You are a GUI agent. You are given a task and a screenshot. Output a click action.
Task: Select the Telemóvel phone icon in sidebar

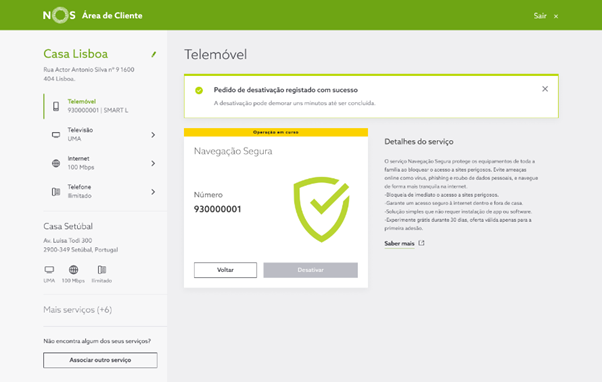56,106
